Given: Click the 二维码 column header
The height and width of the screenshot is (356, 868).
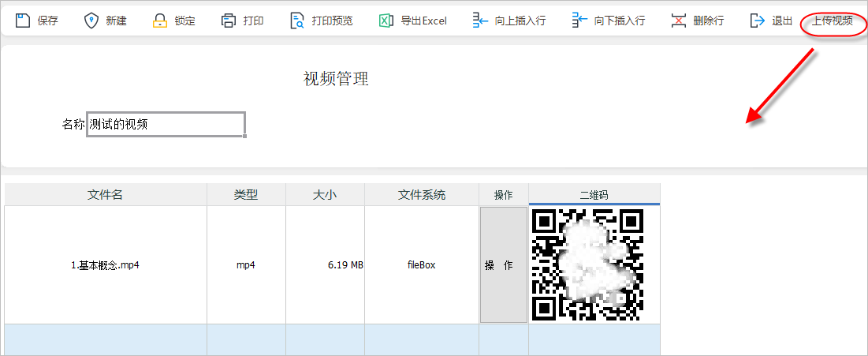Looking at the screenshot, I should click(x=594, y=195).
